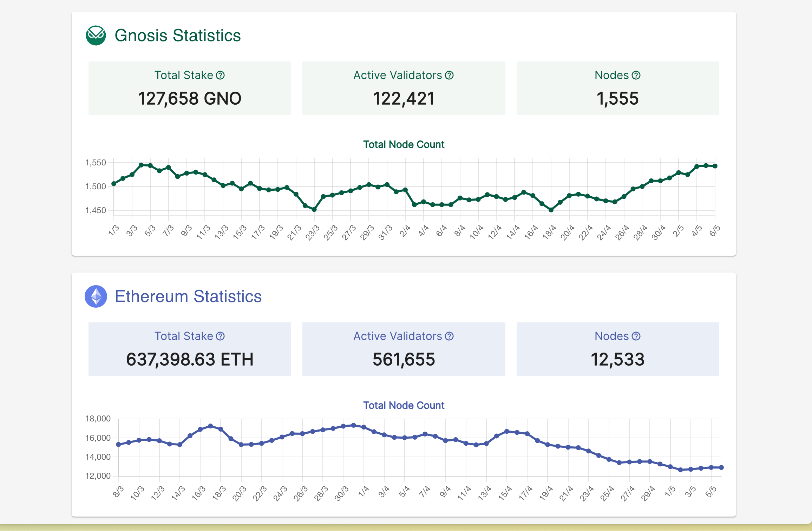This screenshot has height=531, width=812.
Task: Click the last data point on Ethereum chart
Action: 721,467
